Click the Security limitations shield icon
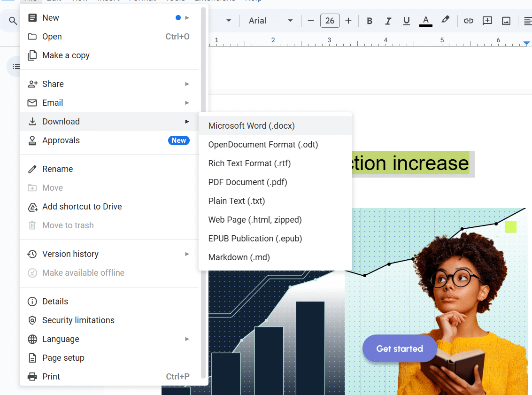 32,320
